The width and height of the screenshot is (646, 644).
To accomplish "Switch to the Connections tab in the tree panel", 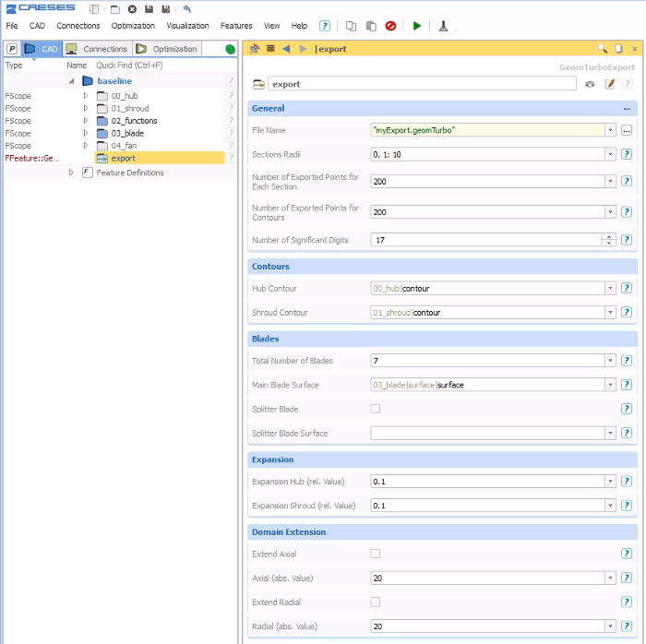I will (98, 49).
